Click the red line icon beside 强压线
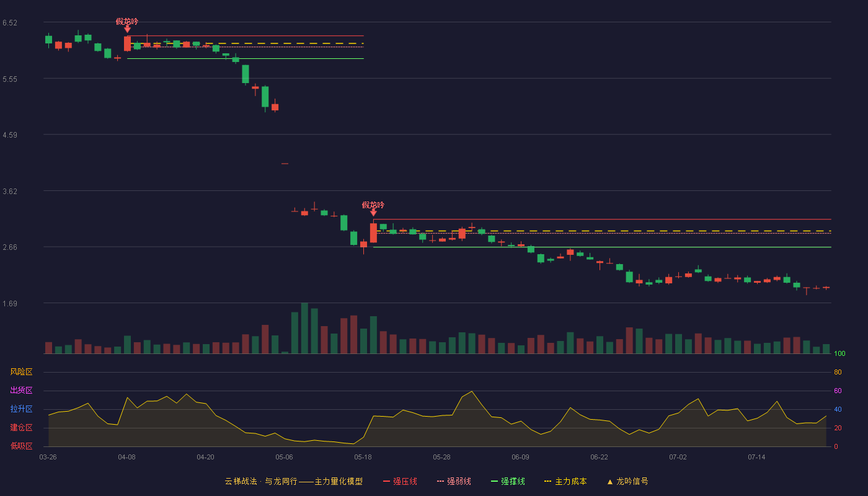 [387, 481]
